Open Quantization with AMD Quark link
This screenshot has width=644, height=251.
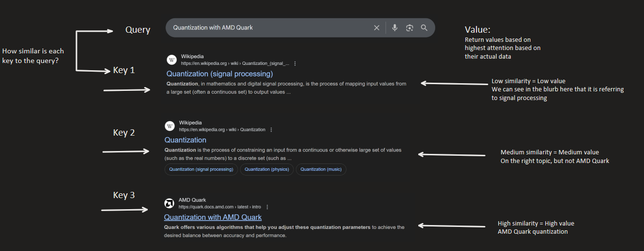click(213, 217)
